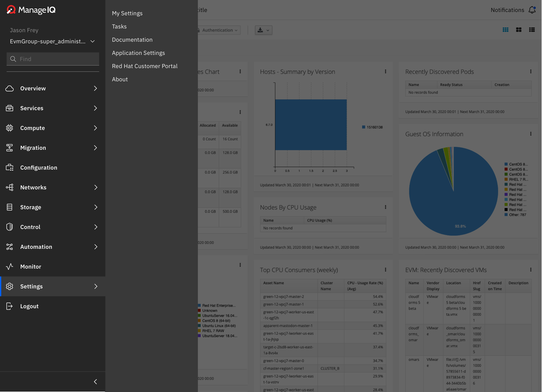Click the blue 6.7.0 bar in chart
Screen dimensions: 542x392
pyautogui.click(x=311, y=125)
